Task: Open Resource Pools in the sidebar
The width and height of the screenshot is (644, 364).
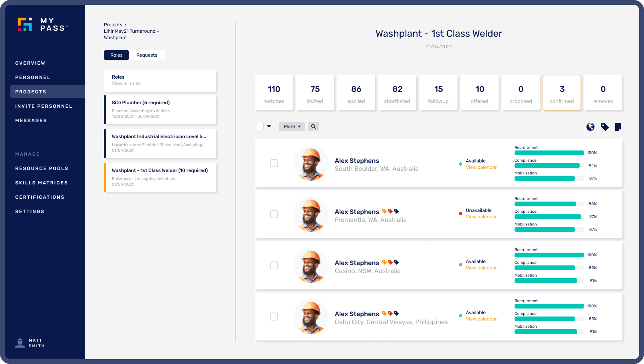Action: 42,168
